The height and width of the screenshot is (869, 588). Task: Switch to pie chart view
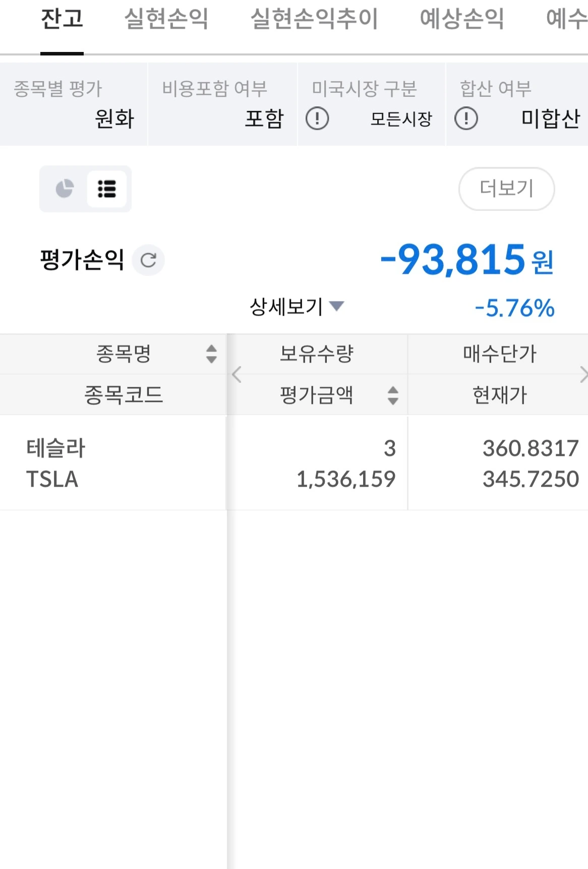coord(65,189)
